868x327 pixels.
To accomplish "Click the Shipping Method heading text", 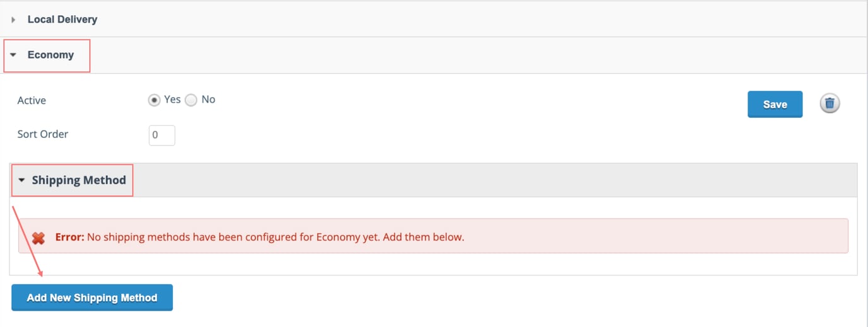I will click(79, 180).
